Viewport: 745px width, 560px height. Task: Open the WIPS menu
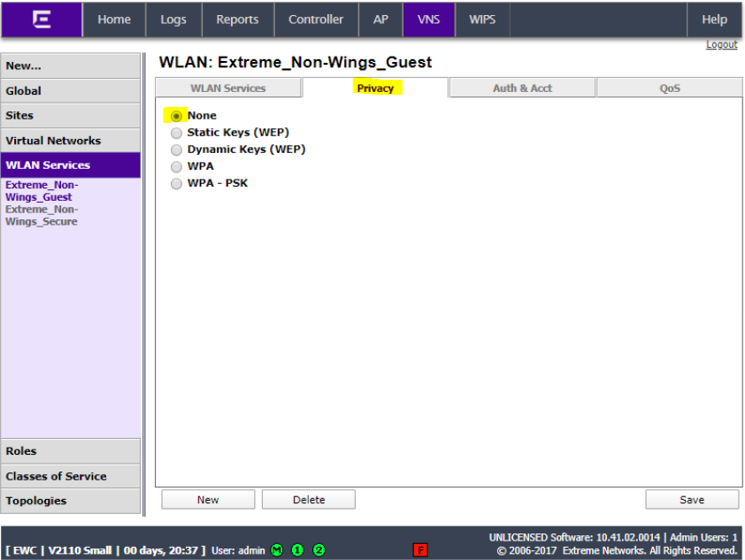click(x=482, y=19)
